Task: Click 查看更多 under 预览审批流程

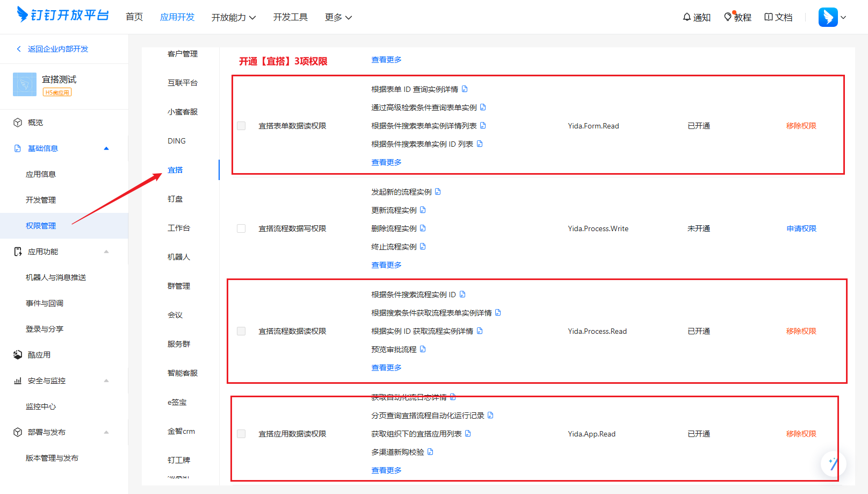Action: coord(386,368)
